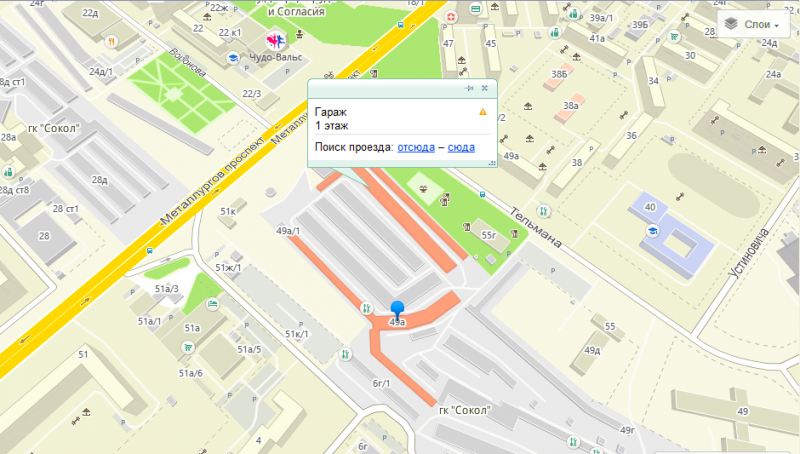Image resolution: width=800 pixels, height=454 pixels.
Task: Click the popup resize grip corner
Action: (x=492, y=163)
